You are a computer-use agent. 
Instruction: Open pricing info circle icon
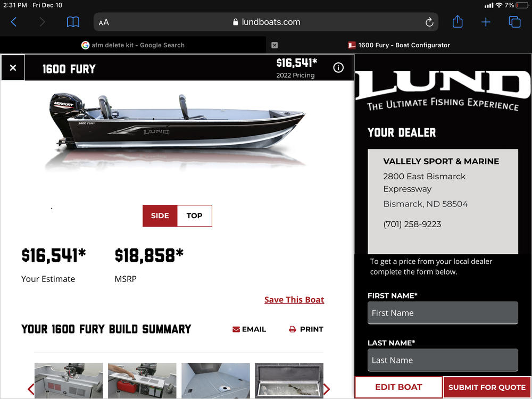pos(338,68)
